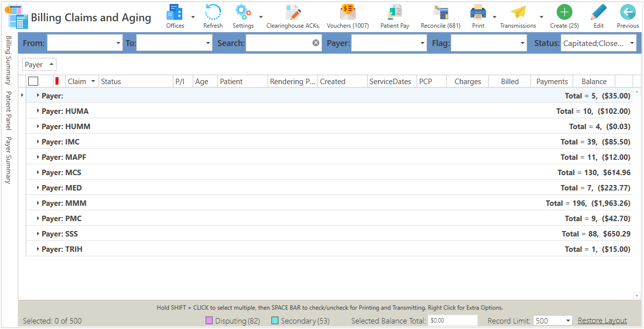Screen dimensions: 644x329
Task: Click the Restore Layout link
Action: tap(602, 321)
